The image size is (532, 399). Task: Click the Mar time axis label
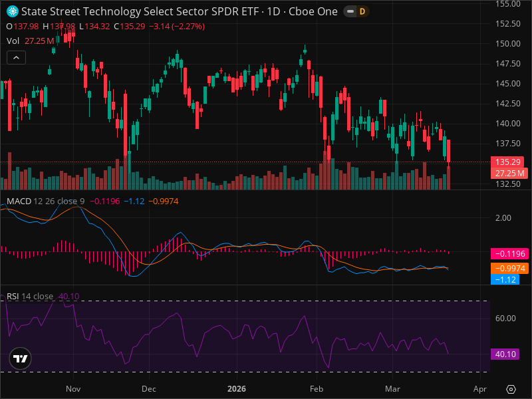coord(392,389)
